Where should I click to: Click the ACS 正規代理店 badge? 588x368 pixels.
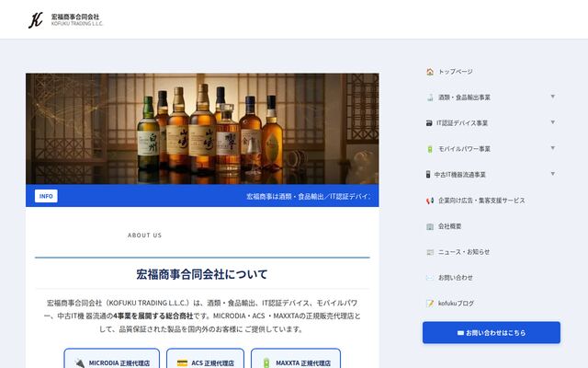(205, 360)
